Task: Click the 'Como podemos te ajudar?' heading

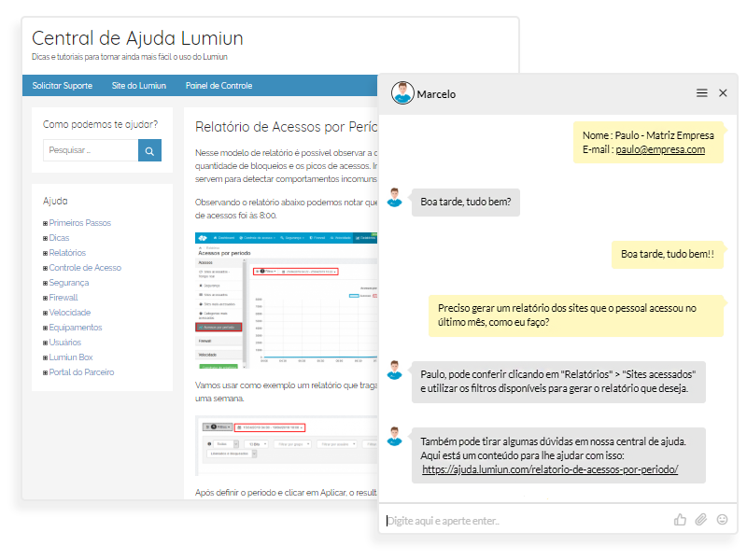Action: (x=100, y=124)
